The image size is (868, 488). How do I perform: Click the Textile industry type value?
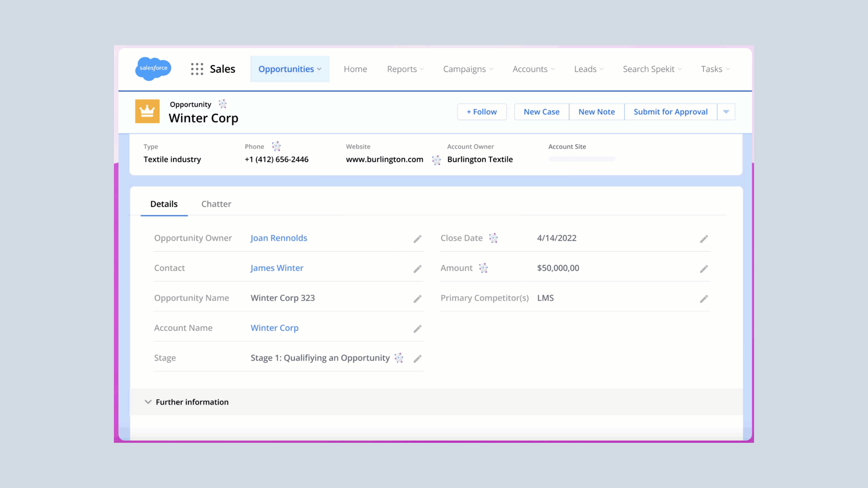(172, 160)
